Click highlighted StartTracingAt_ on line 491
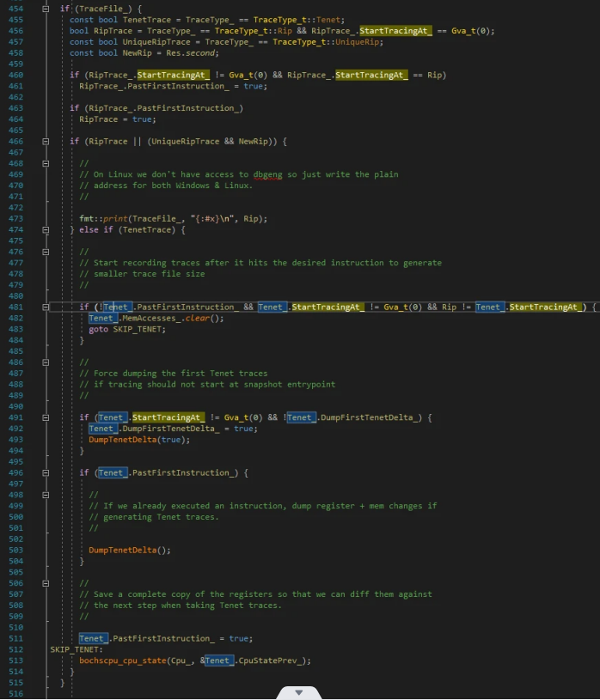The width and height of the screenshot is (600, 700). pyautogui.click(x=168, y=417)
